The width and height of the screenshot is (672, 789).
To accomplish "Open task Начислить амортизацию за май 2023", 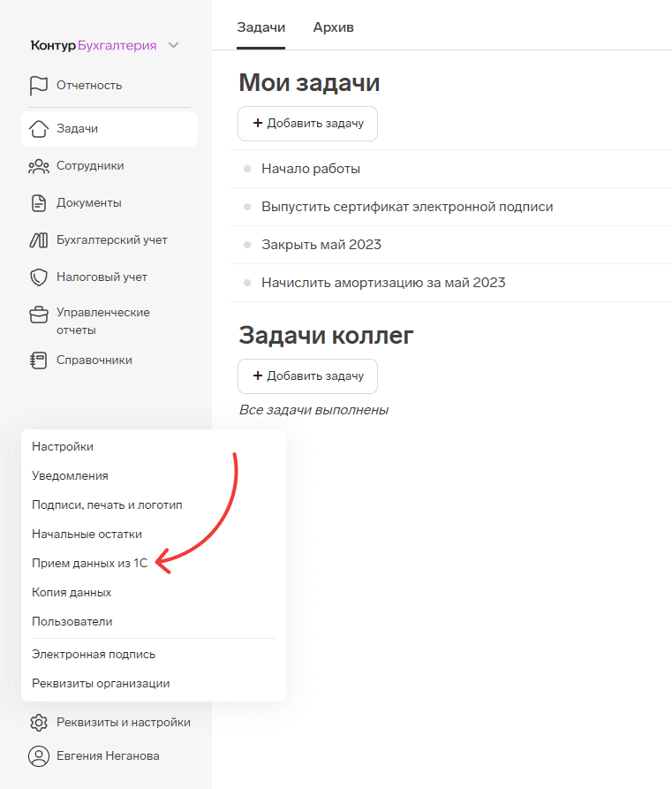I will [383, 283].
